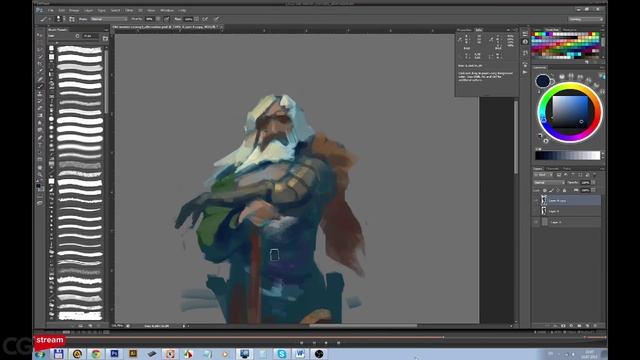Open Chrome from the taskbar
640x360 pixels.
click(x=96, y=353)
